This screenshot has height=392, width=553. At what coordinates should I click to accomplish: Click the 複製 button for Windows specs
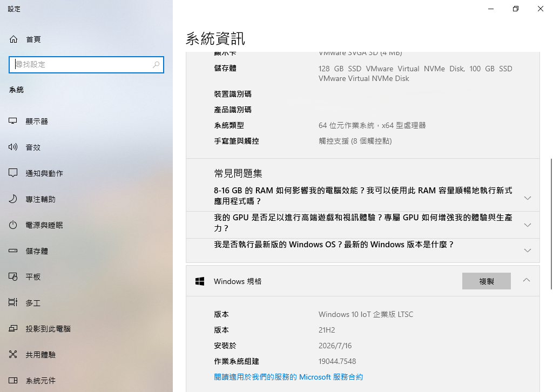487,281
